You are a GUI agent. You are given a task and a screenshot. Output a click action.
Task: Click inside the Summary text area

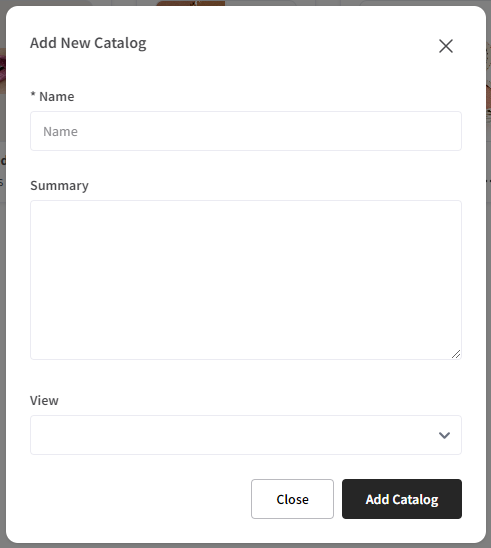pyautogui.click(x=246, y=280)
